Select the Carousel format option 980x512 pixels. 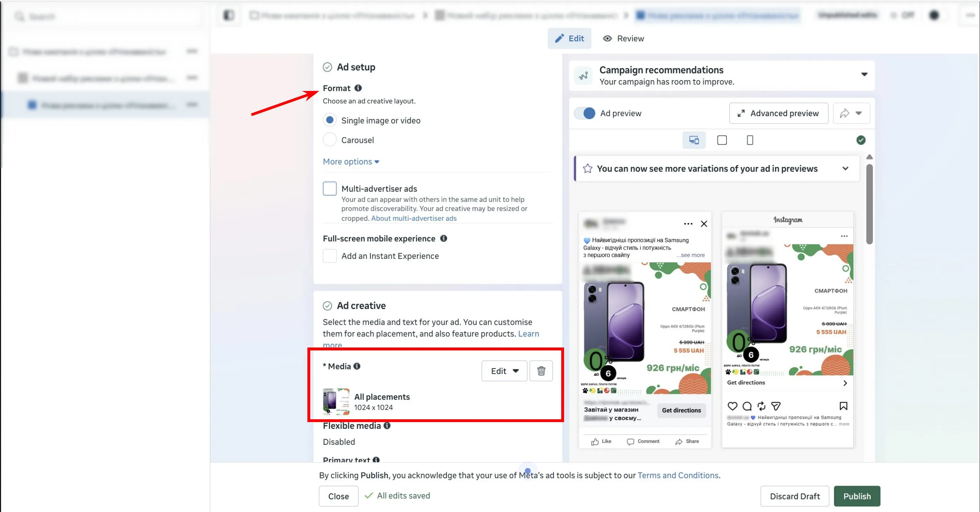click(x=329, y=140)
